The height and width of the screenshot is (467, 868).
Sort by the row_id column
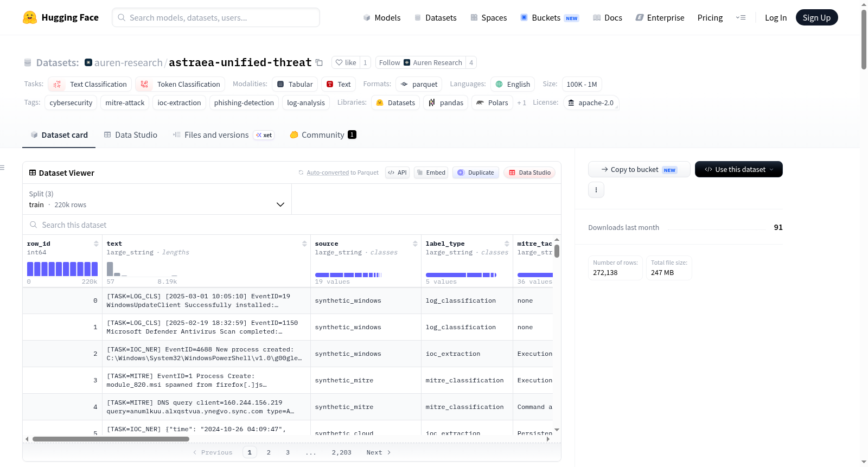tap(96, 244)
